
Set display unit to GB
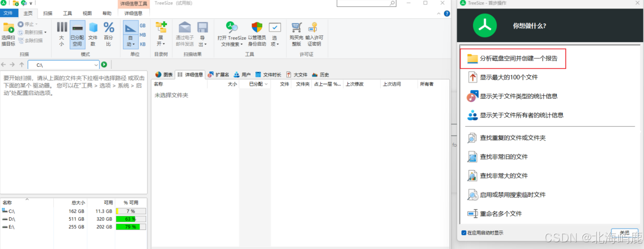click(x=143, y=25)
